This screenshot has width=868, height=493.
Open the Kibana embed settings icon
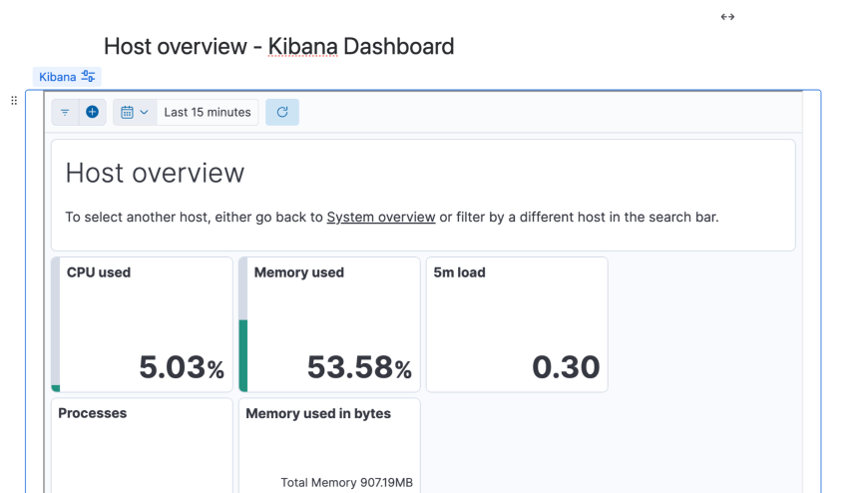coord(89,77)
